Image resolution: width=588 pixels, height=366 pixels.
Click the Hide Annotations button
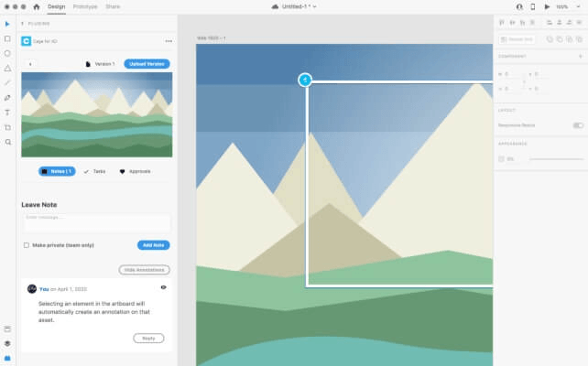coord(145,270)
